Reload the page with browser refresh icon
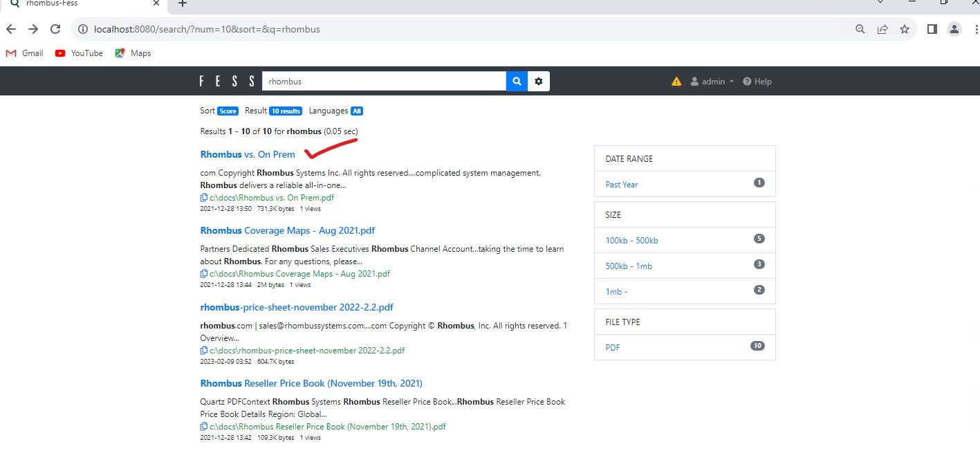The image size is (980, 453). (x=55, y=29)
